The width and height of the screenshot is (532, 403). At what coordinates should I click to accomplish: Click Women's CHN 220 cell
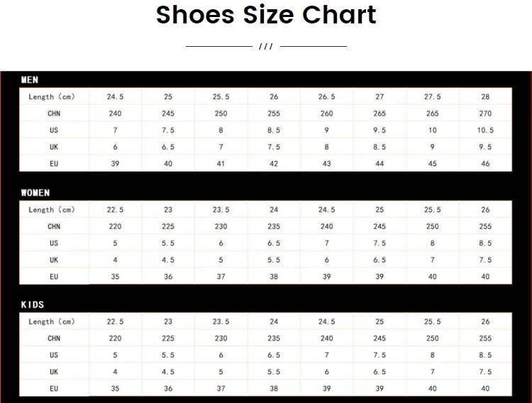tap(115, 226)
